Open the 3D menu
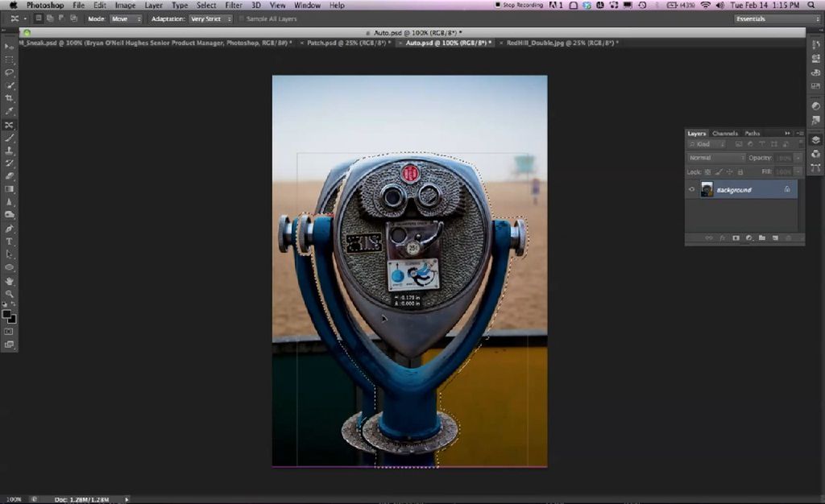The height and width of the screenshot is (504, 825). [255, 6]
